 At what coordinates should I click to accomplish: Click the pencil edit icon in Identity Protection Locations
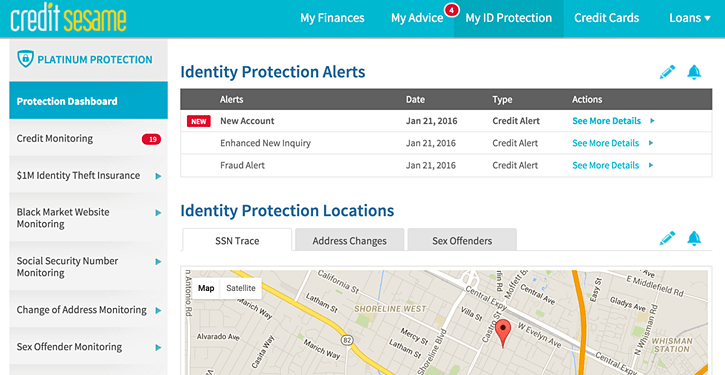tap(667, 238)
